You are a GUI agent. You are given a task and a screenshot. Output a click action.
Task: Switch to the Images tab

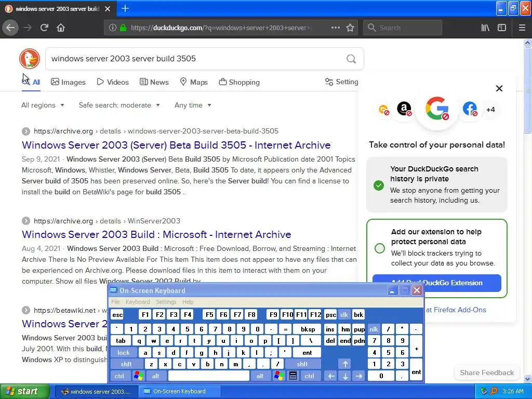point(68,82)
